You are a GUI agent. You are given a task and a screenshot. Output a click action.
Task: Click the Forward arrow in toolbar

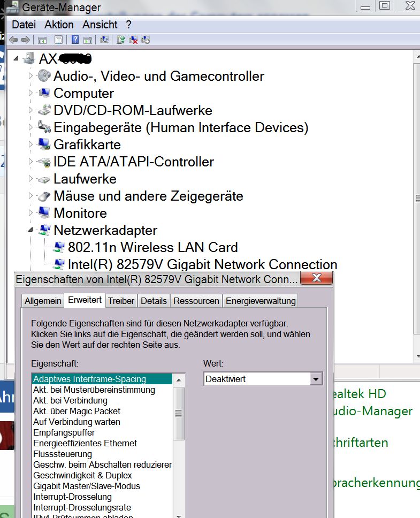tap(26, 40)
